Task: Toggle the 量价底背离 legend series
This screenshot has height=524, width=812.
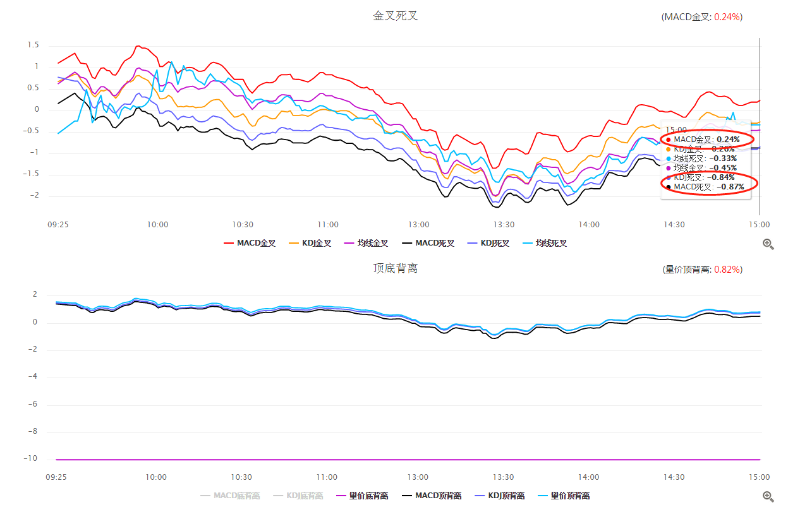Action: click(363, 496)
